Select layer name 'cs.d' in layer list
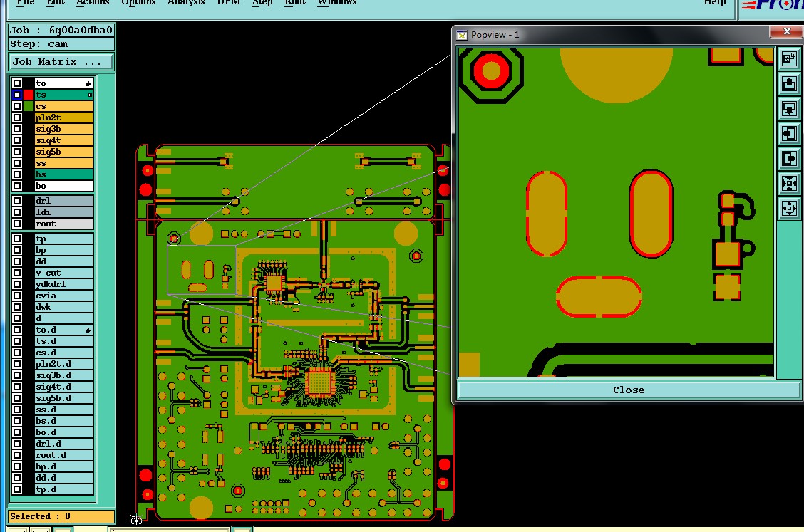This screenshot has height=532, width=804. 63,353
